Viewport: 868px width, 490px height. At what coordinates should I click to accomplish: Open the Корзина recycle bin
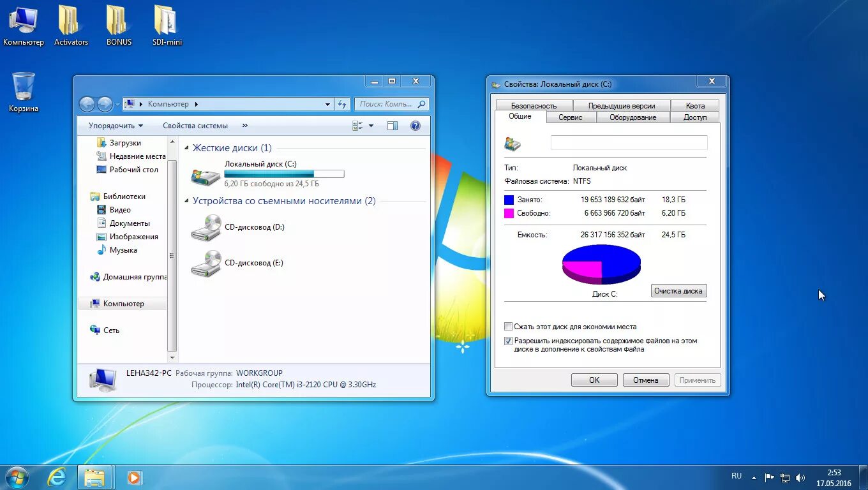point(24,92)
